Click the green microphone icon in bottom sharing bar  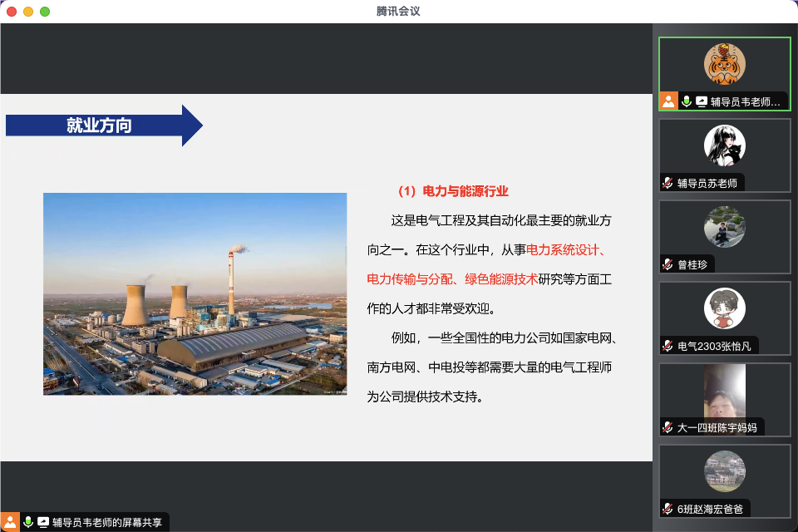click(x=28, y=522)
